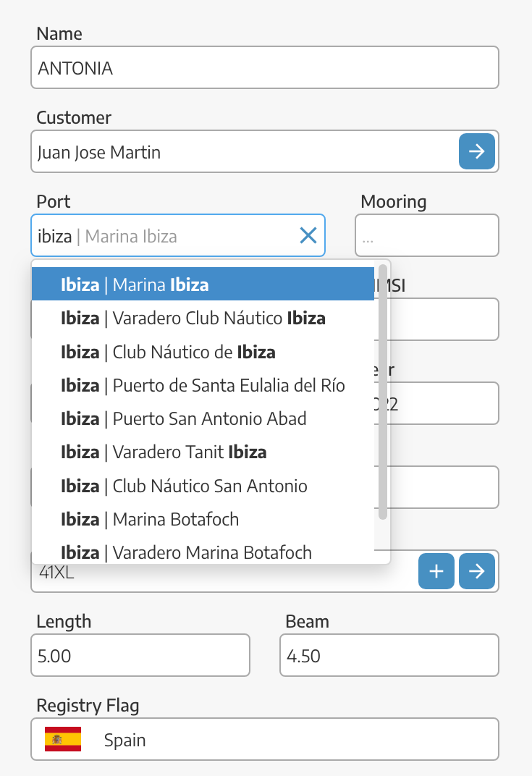Open model details arrow beside plus button
This screenshot has height=776, width=532.
(476, 571)
